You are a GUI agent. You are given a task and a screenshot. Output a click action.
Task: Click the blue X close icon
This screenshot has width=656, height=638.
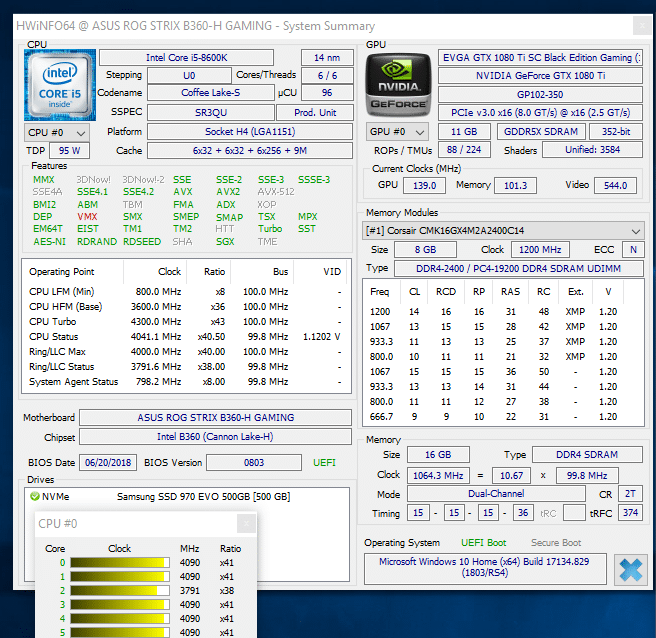(x=630, y=570)
